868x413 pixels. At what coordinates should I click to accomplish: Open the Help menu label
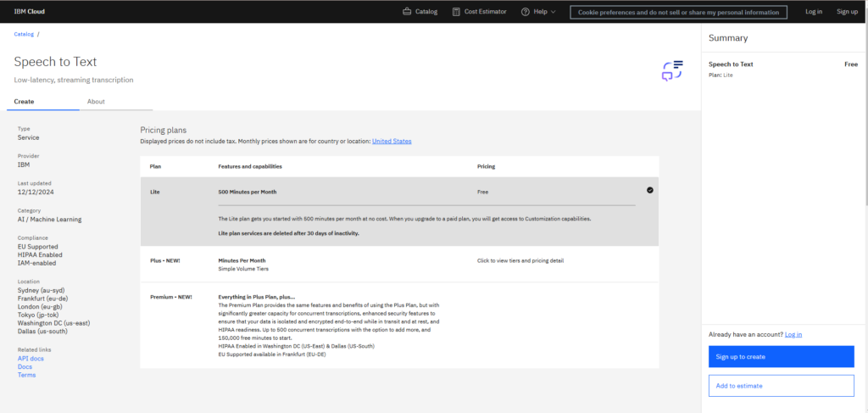[x=540, y=12]
